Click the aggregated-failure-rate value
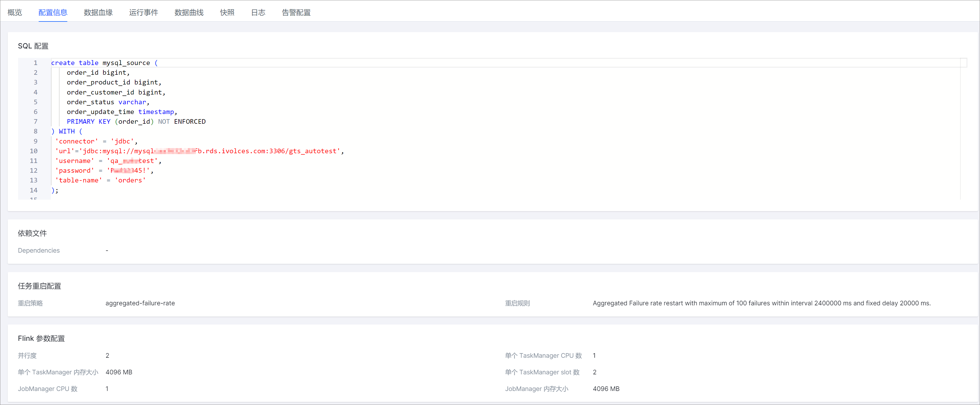Viewport: 980px width, 405px height. click(x=140, y=303)
